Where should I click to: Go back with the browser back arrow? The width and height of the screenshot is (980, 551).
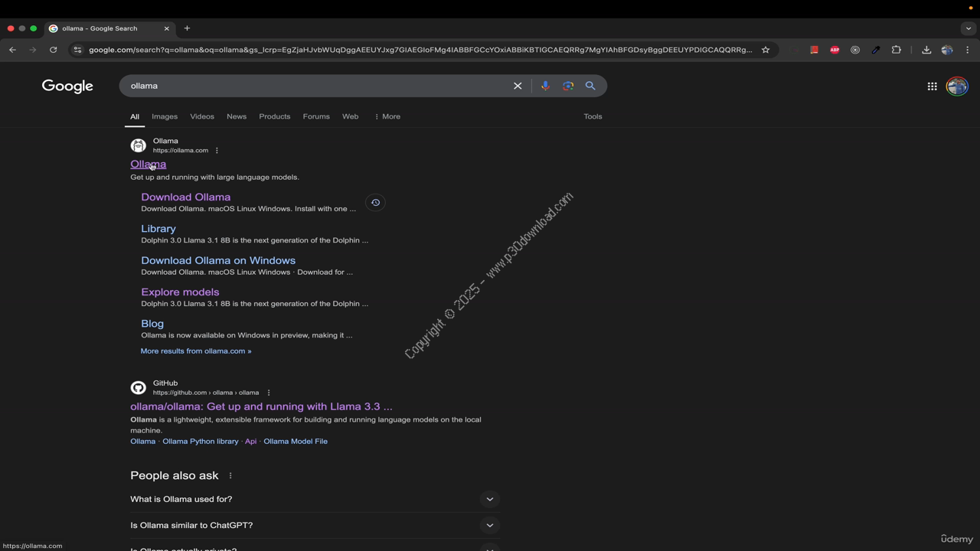12,50
